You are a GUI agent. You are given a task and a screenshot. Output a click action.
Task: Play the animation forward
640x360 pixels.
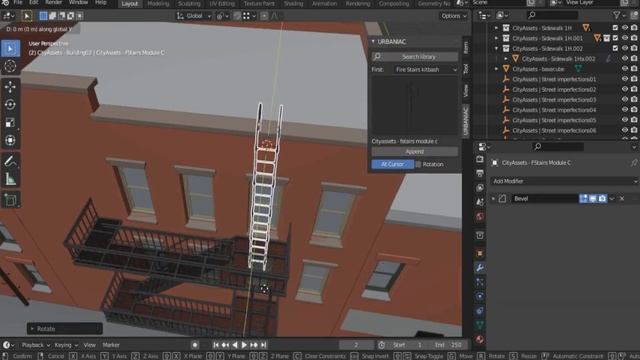click(x=244, y=345)
